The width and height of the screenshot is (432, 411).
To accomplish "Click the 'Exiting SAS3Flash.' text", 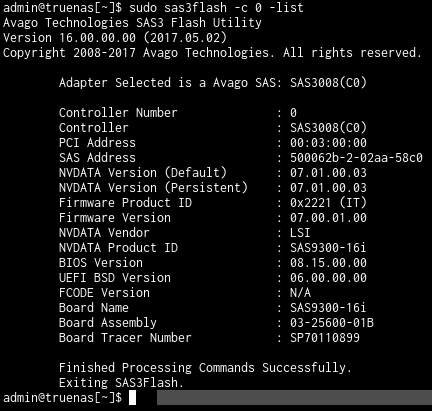I will tap(121, 383).
